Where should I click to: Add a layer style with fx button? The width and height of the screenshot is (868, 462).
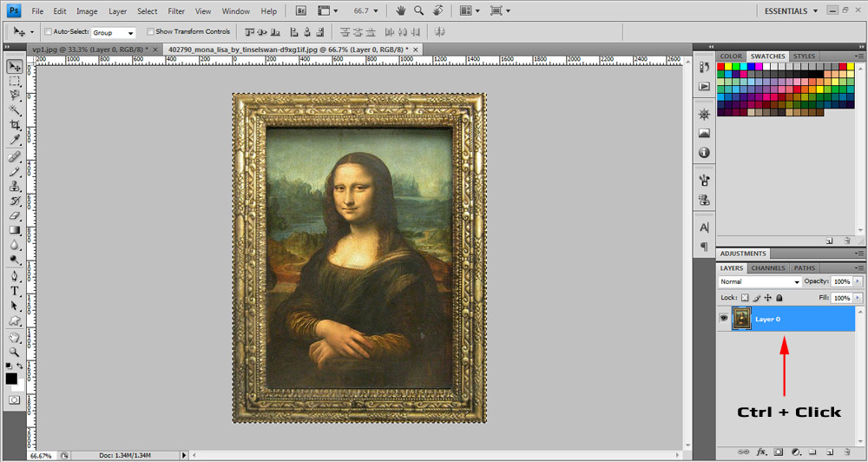tap(761, 452)
